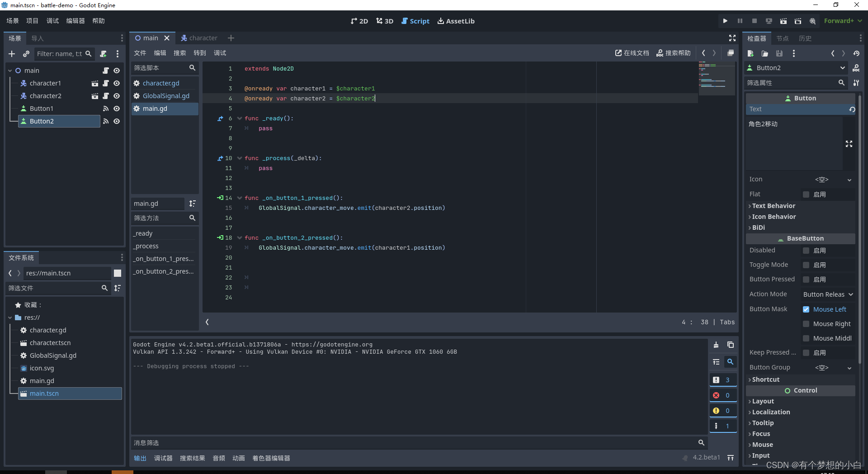Stop the running project

point(755,21)
